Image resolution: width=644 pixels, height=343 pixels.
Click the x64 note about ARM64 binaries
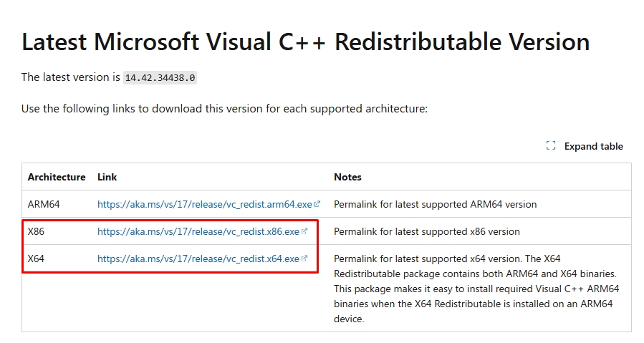pyautogui.click(x=476, y=289)
